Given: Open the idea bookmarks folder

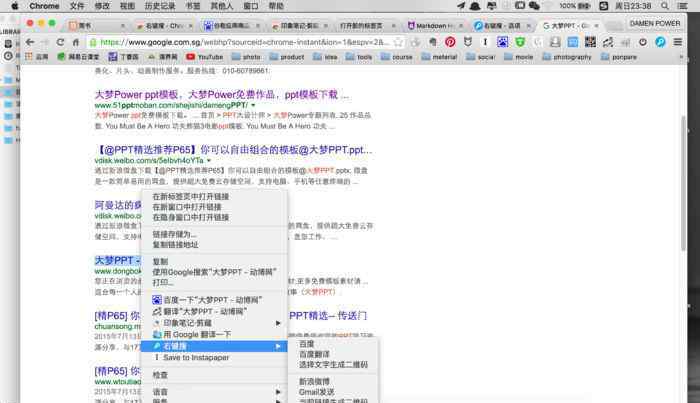Looking at the screenshot, I should click(325, 57).
